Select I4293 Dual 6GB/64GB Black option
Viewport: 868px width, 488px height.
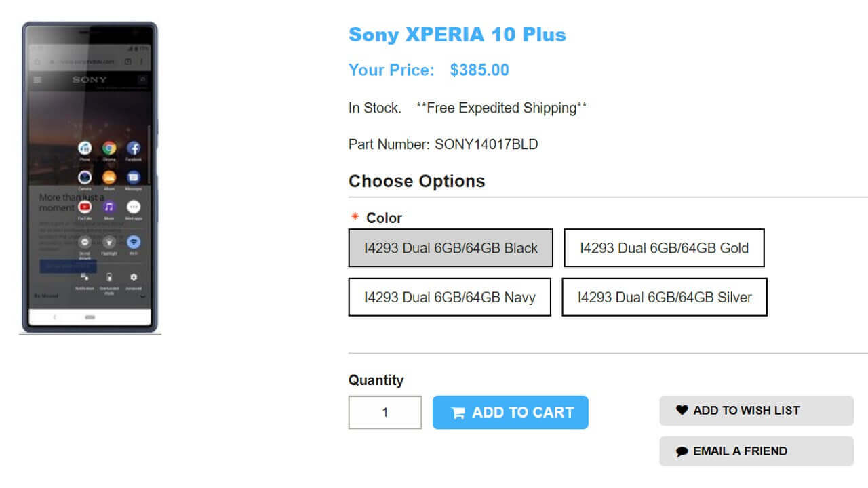450,248
